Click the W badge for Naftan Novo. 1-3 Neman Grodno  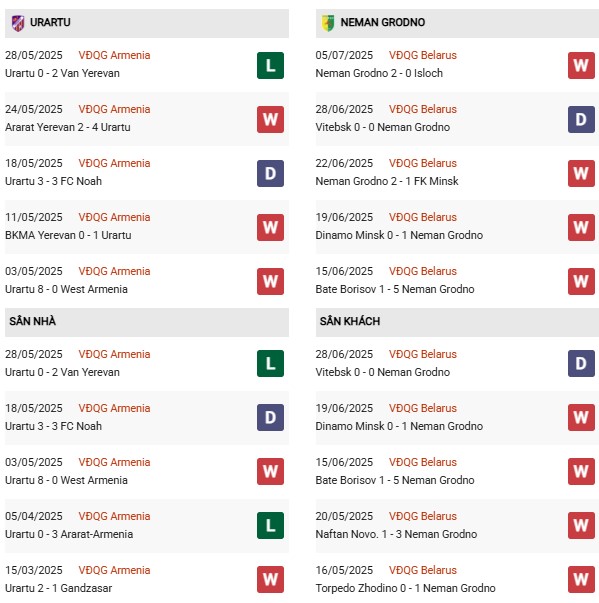coord(581,525)
